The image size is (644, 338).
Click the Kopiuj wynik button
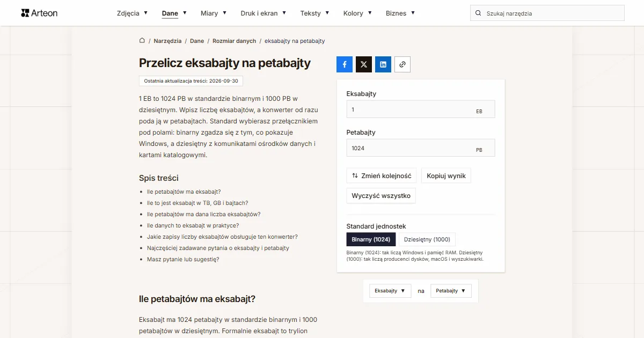(x=446, y=176)
